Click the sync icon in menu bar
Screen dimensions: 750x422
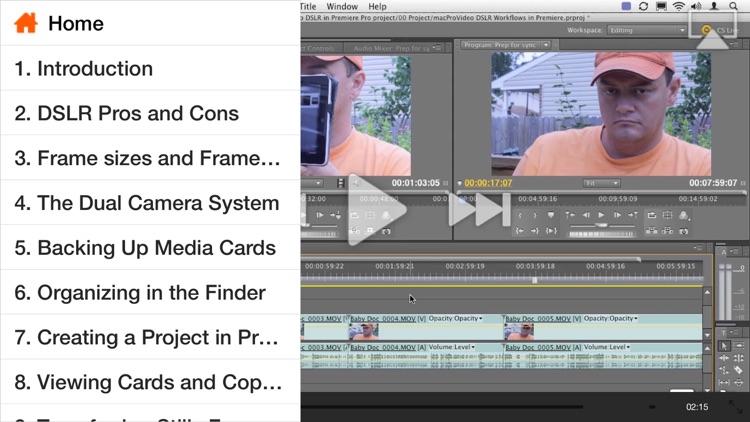click(643, 6)
